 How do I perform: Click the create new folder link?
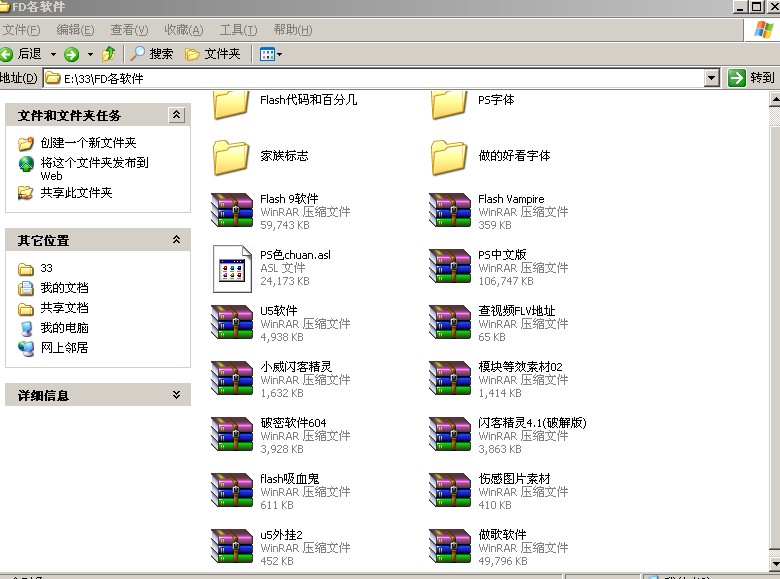coord(88,143)
